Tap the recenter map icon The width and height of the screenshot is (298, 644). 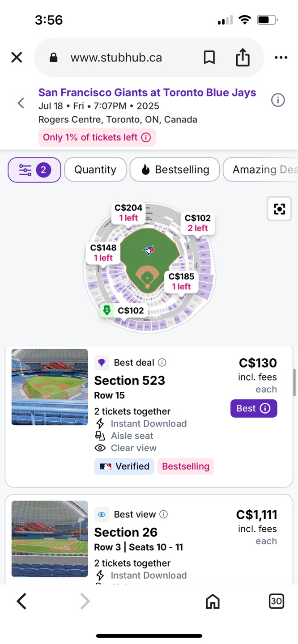coord(279,209)
